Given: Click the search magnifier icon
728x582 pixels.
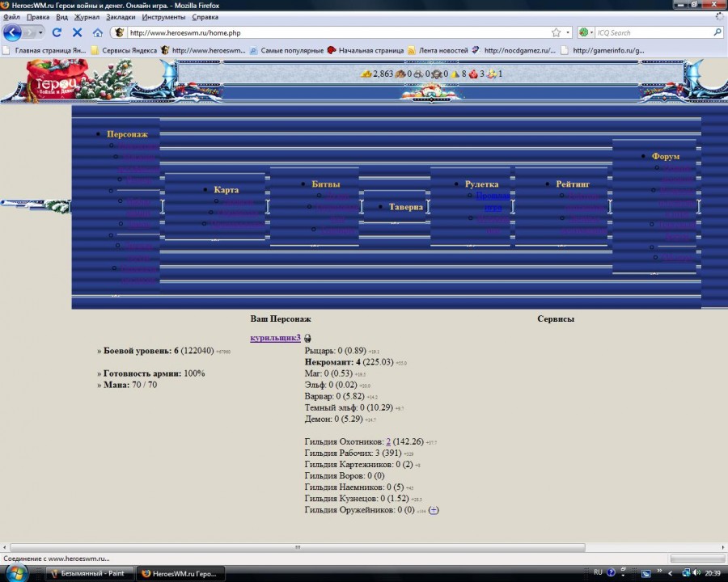Looking at the screenshot, I should (x=717, y=32).
